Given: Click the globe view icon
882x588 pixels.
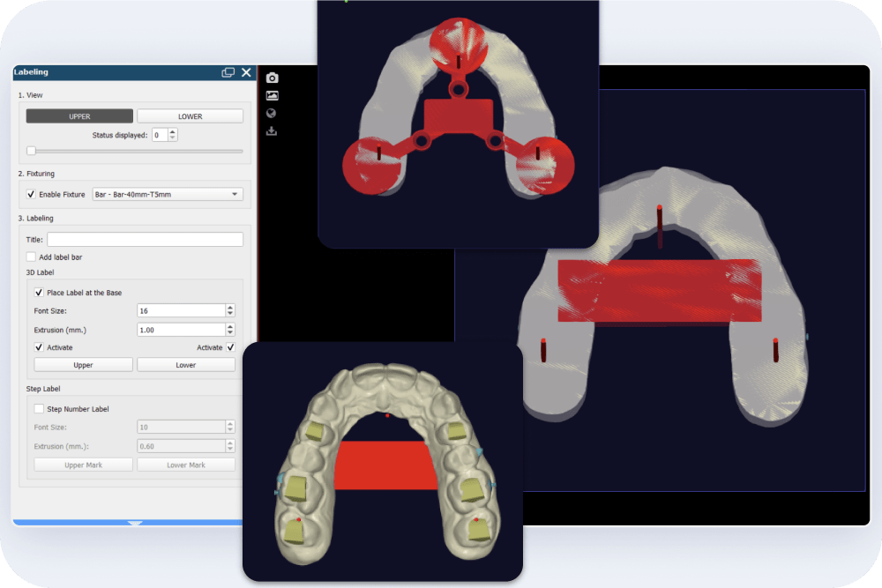Looking at the screenshot, I should pyautogui.click(x=271, y=113).
